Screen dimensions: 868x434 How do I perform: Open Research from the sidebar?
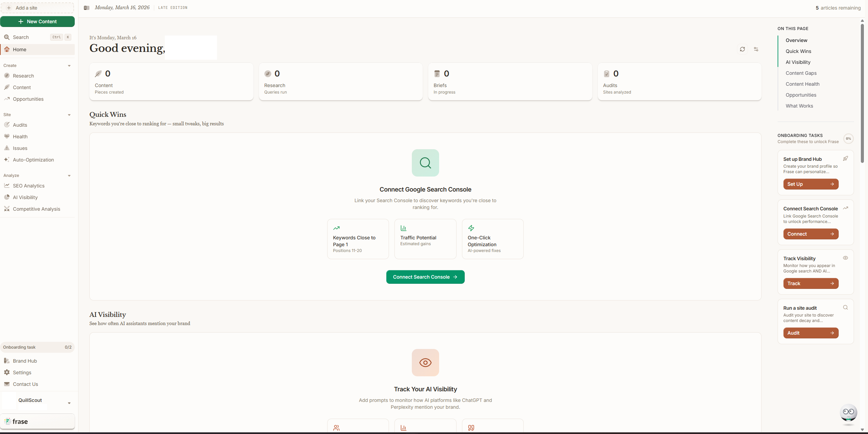(x=23, y=76)
